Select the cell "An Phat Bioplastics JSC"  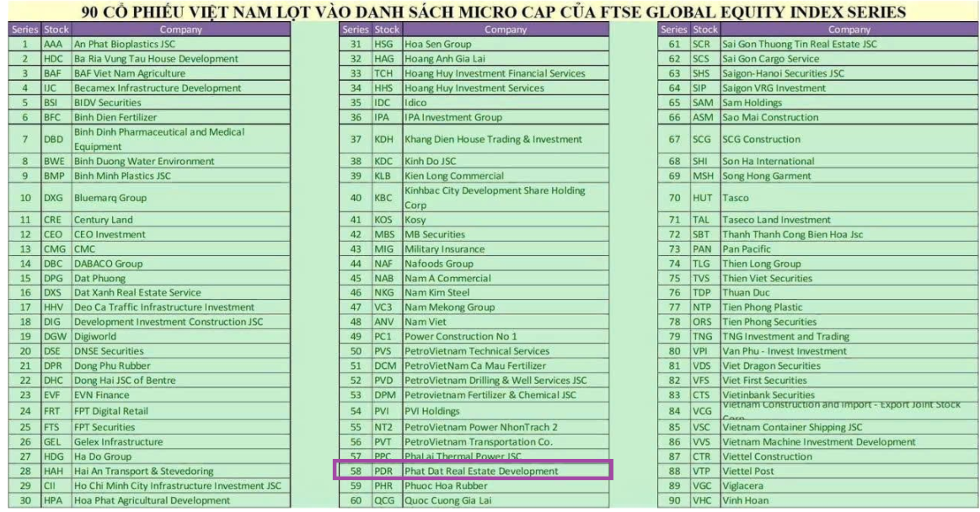(180, 44)
